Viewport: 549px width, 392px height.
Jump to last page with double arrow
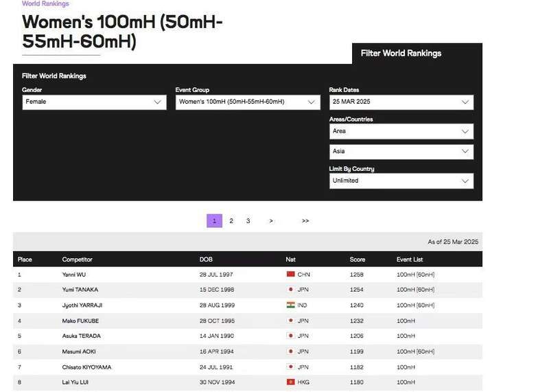click(x=305, y=221)
